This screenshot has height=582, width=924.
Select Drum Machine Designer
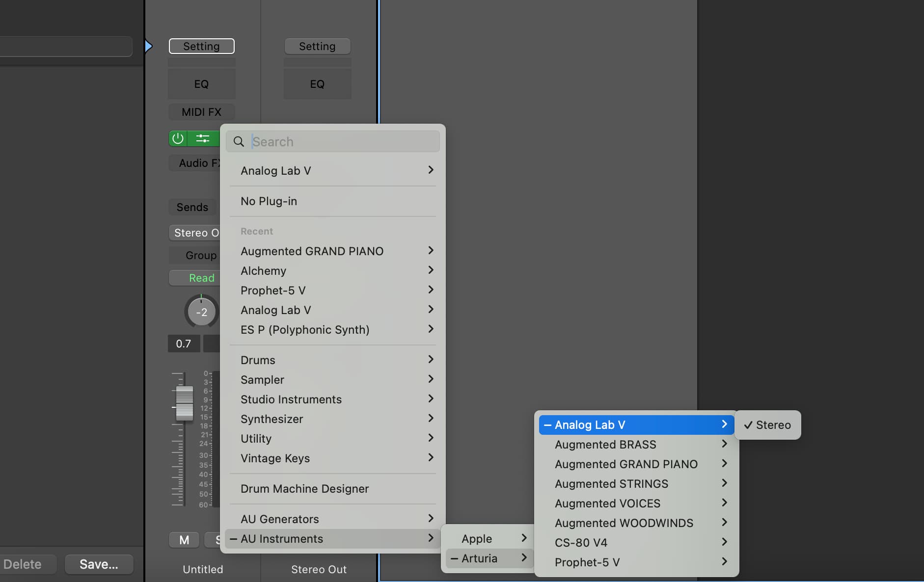point(333,489)
